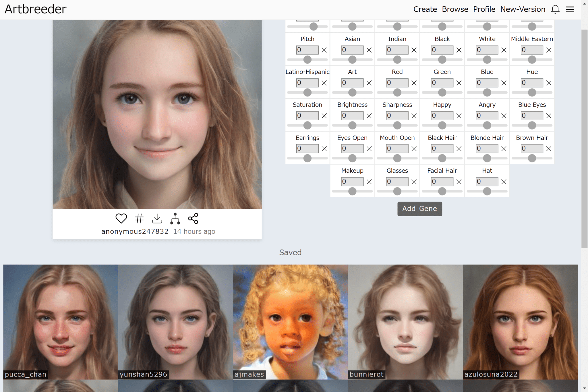Viewport: 588px width, 392px height.
Task: Click the Happy gene slider handle
Action: click(x=442, y=125)
